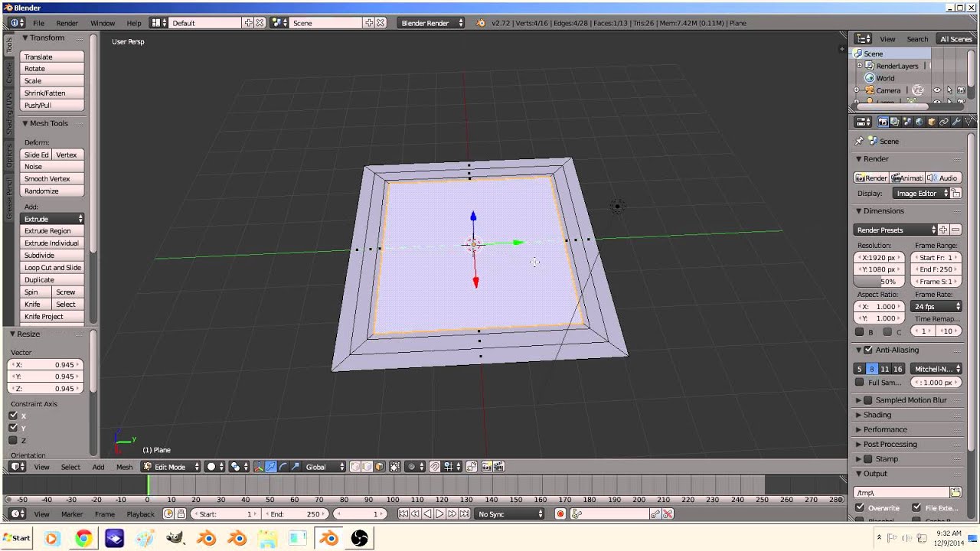Screen dimensions: 980x551
Task: Uncheck the Y constraint axis
Action: 13,428
